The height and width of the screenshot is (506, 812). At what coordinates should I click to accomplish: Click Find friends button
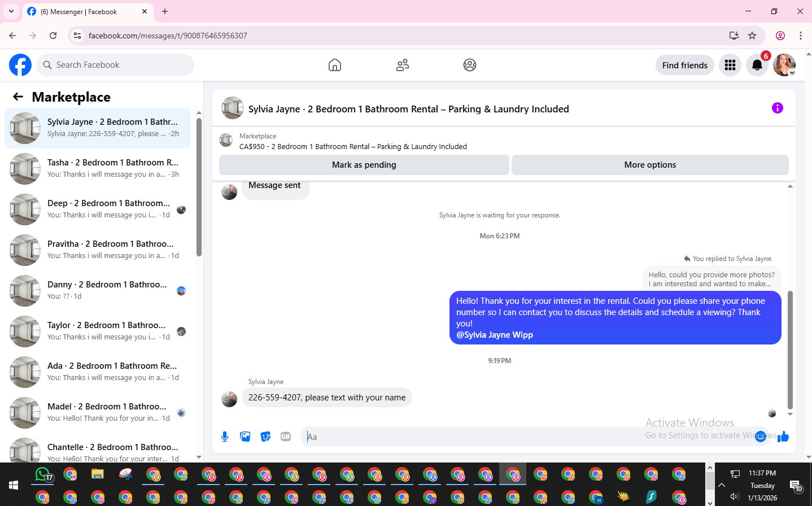tap(685, 65)
